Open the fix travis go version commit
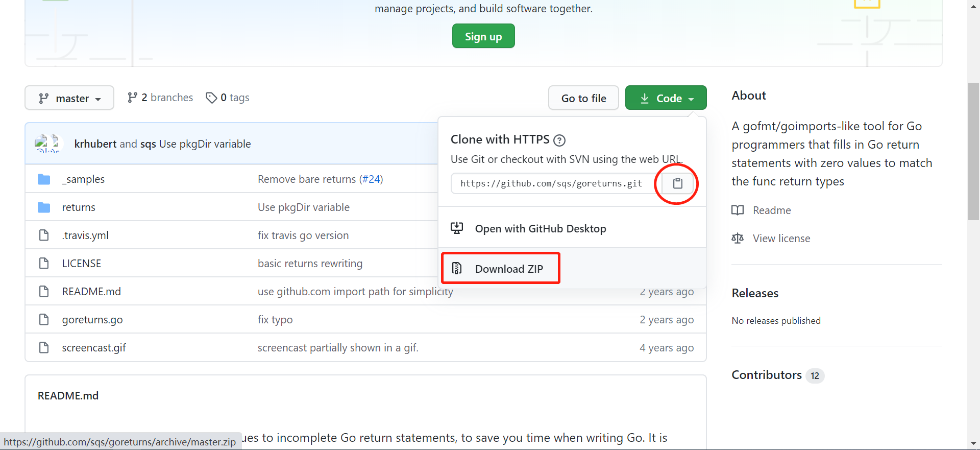Viewport: 980px width, 450px height. pos(303,235)
